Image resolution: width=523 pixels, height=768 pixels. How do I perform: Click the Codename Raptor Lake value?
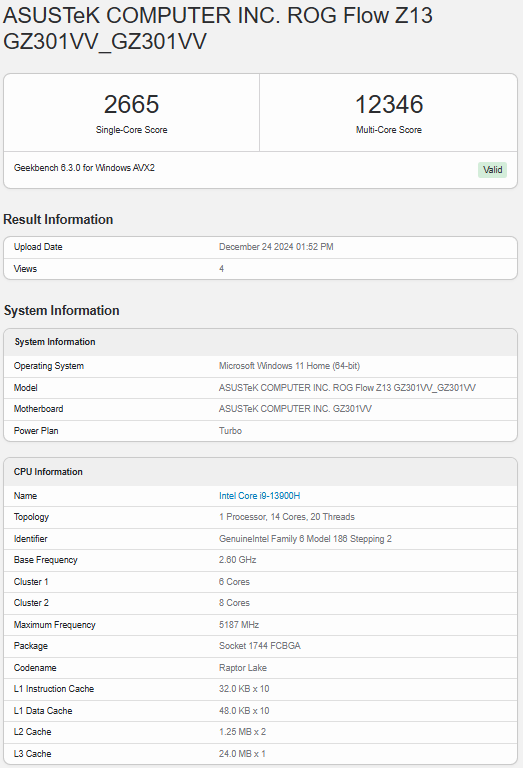pyautogui.click(x=243, y=668)
